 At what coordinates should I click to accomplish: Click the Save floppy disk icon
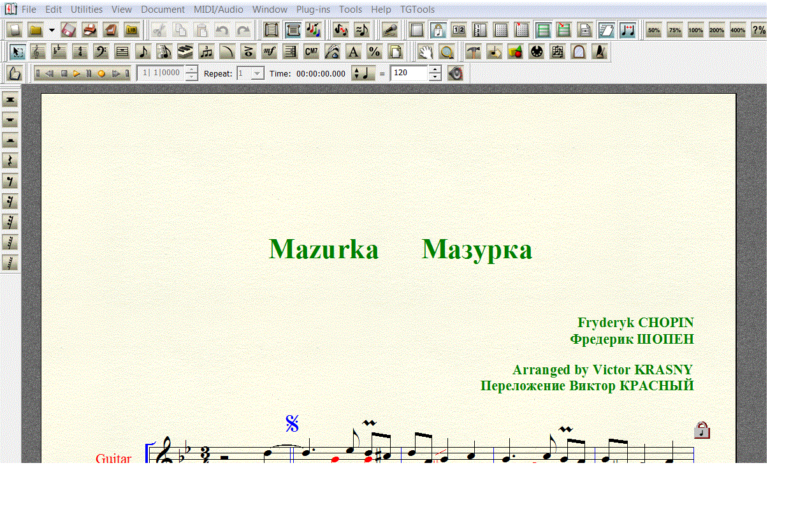(68, 30)
